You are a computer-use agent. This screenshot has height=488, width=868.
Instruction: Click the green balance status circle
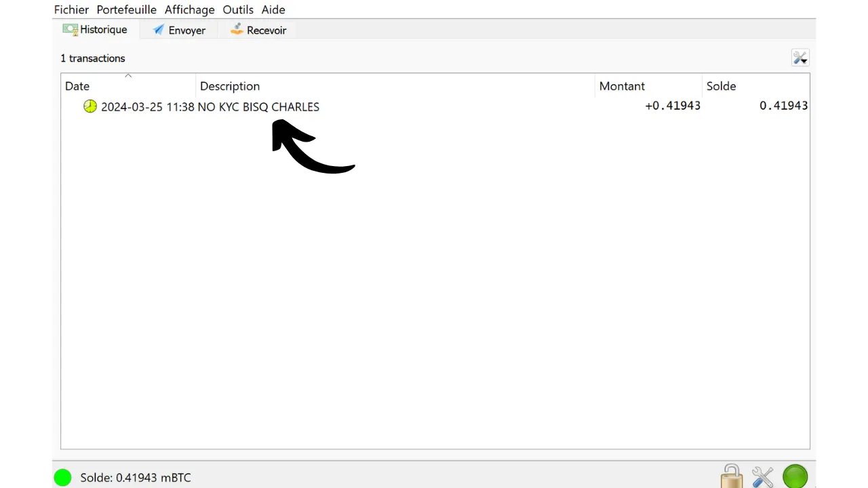click(x=63, y=478)
